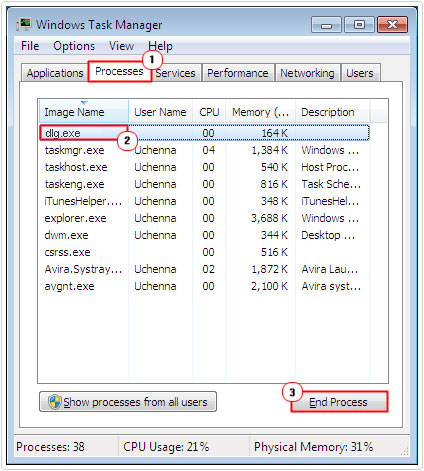Click the Host Proc... description cell
This screenshot has height=471, width=424.
[x=330, y=167]
